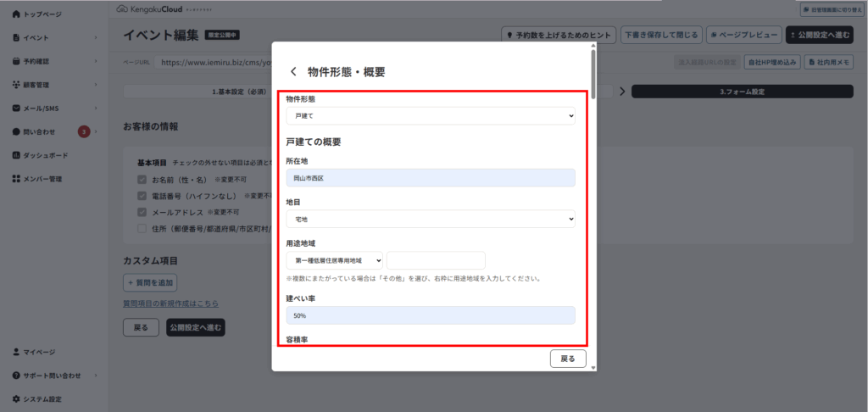Expand the 問い合わせ sidebar chevron
The width and height of the screenshot is (868, 412).
tap(96, 131)
